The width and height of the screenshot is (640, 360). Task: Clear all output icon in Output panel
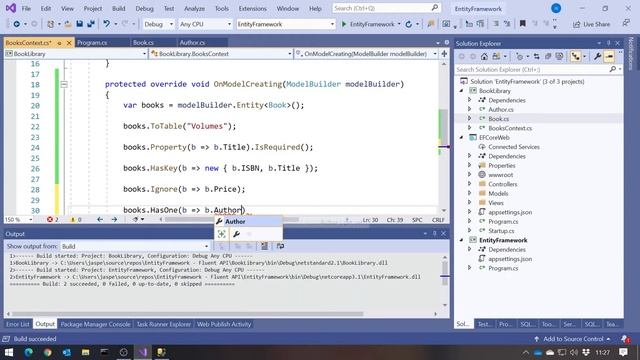264,246
